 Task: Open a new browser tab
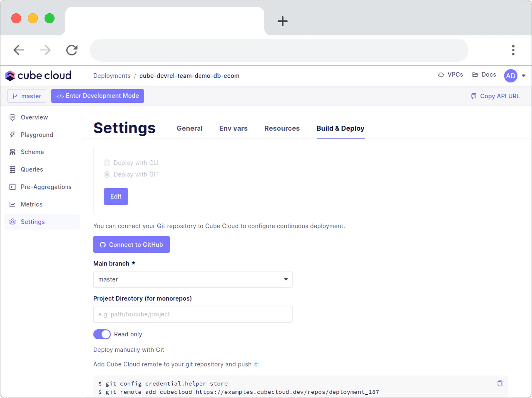282,21
